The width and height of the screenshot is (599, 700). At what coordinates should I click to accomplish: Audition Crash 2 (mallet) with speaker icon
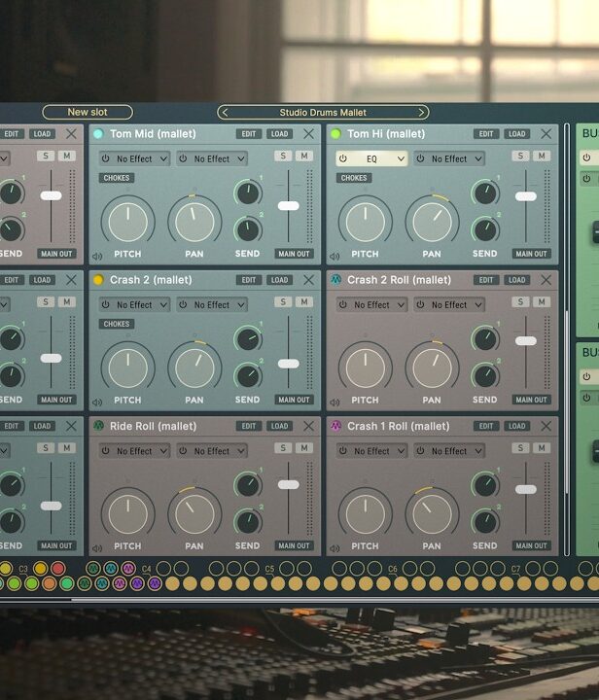point(97,402)
